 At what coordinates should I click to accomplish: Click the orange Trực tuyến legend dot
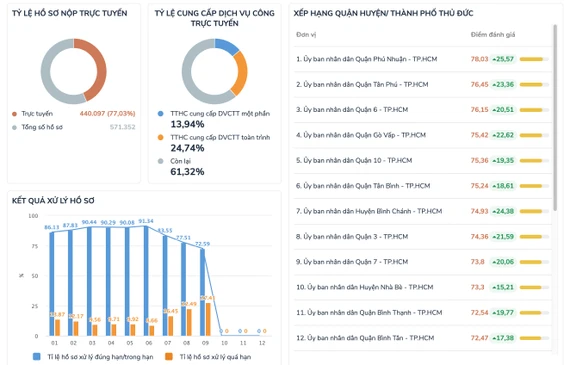pyautogui.click(x=15, y=114)
